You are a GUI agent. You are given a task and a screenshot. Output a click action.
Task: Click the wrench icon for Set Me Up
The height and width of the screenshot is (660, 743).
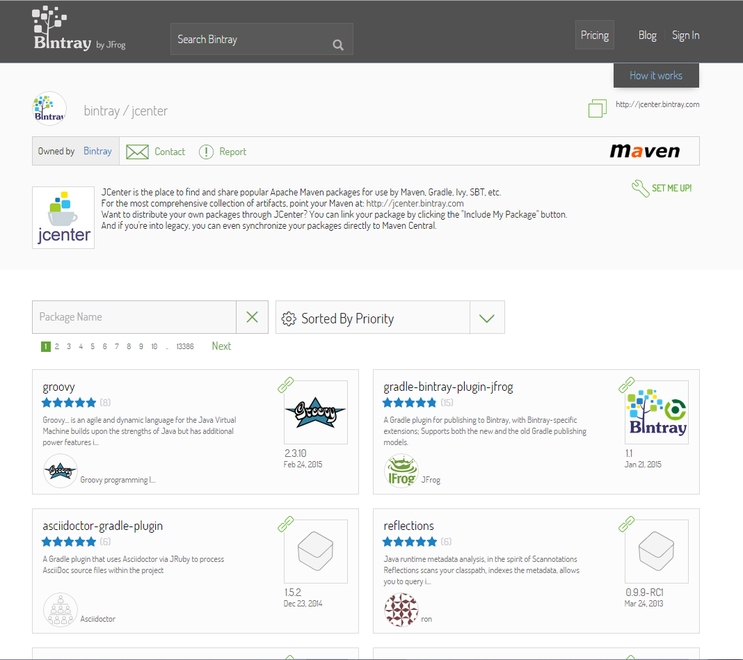pyautogui.click(x=640, y=188)
